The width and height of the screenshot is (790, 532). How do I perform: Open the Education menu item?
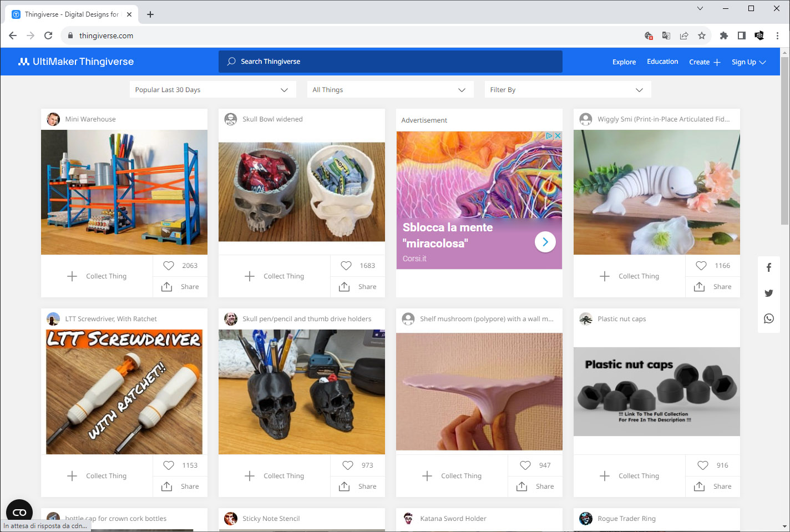[662, 62]
